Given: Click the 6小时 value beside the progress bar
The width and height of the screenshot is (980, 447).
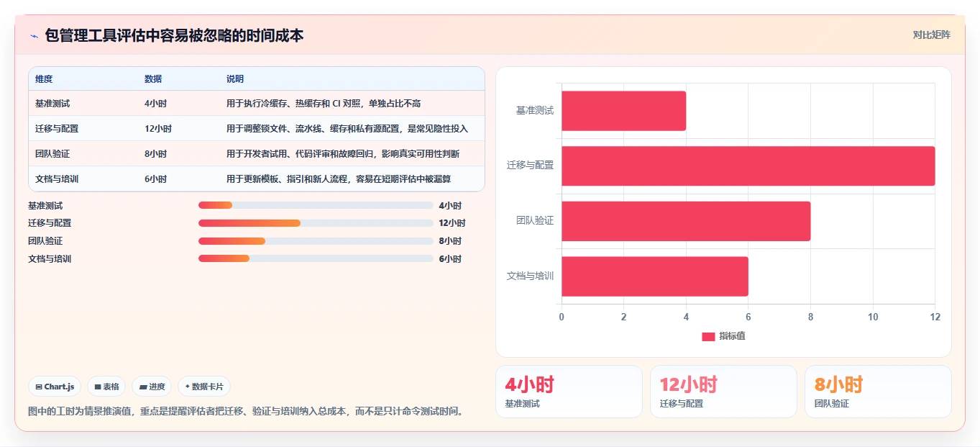Looking at the screenshot, I should tap(450, 259).
